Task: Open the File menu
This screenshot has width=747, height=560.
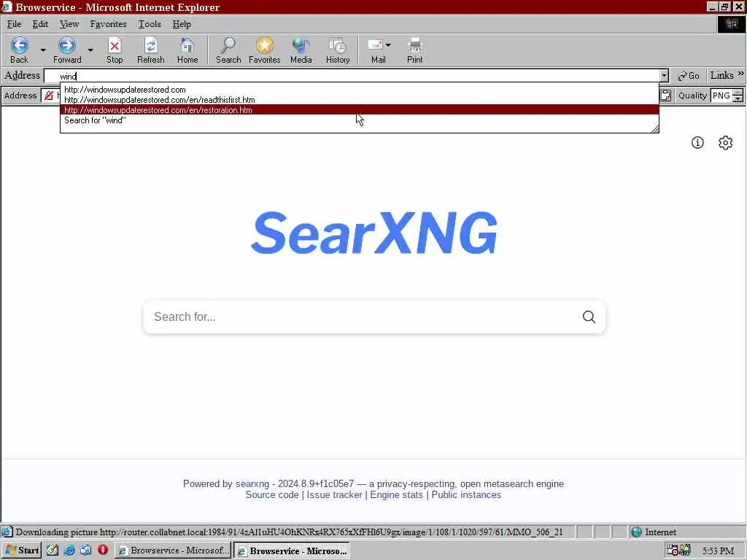Action: [14, 24]
